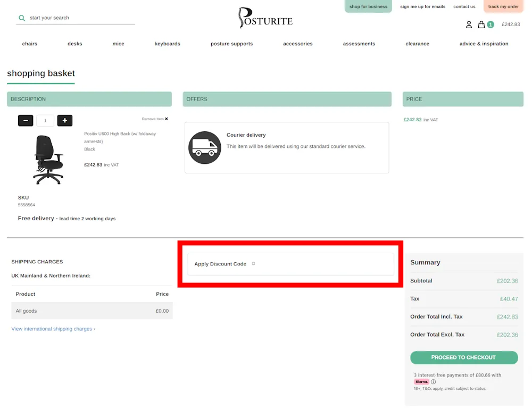
Task: Click the PRICE column header
Action: pyautogui.click(x=463, y=99)
